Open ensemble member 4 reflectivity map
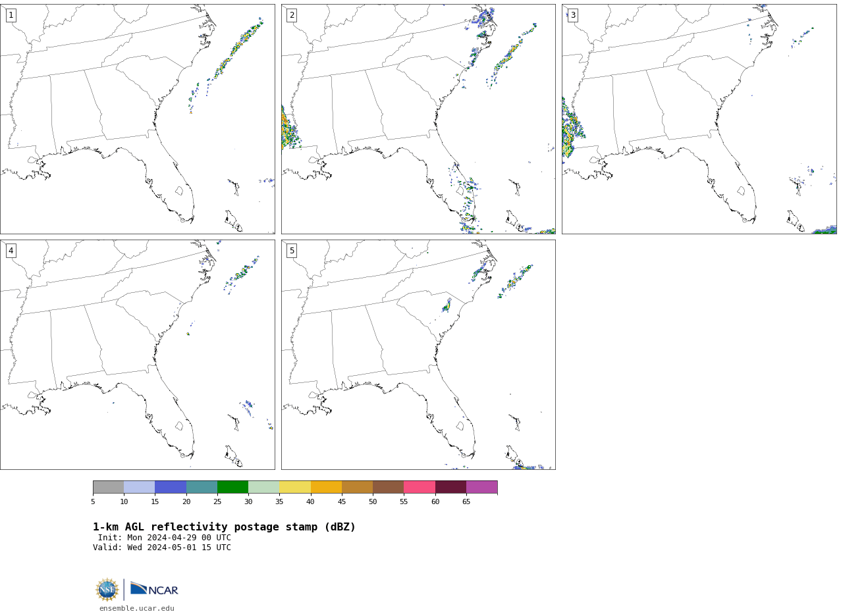The image size is (843, 616). (138, 355)
